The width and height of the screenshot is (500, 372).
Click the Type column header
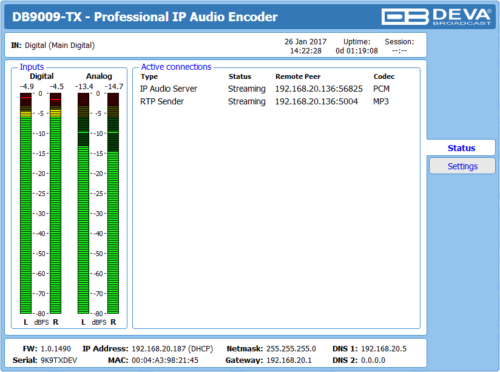point(149,77)
